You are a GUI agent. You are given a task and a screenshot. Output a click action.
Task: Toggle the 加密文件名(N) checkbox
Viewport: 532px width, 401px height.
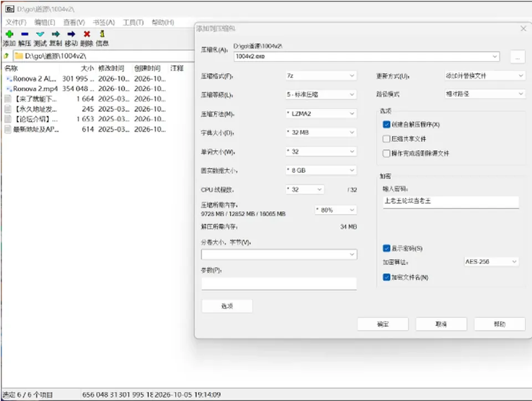click(x=386, y=277)
